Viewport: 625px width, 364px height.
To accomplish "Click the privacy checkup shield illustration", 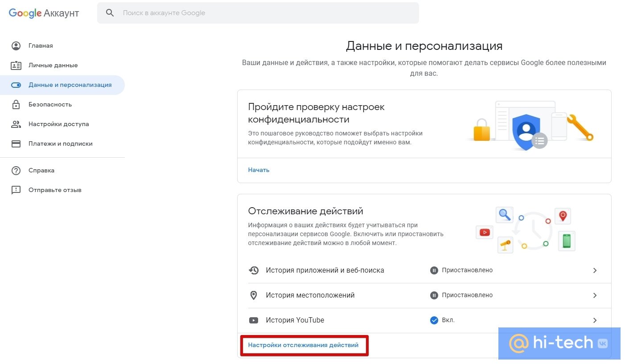I will click(x=526, y=132).
